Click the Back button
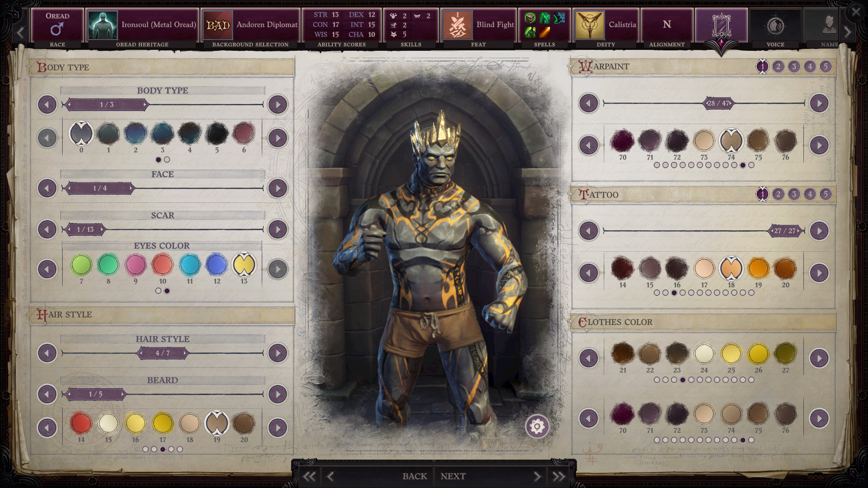Image resolution: width=868 pixels, height=488 pixels. pos(414,475)
